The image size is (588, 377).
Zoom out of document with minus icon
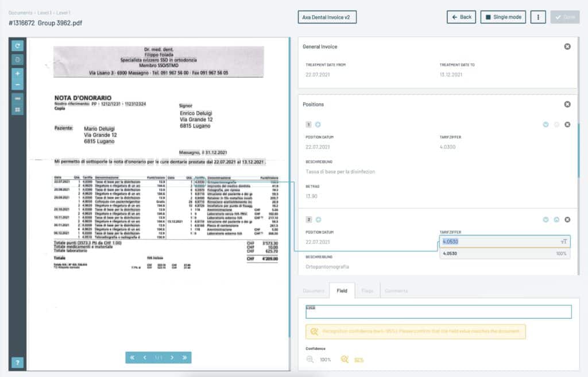point(18,84)
